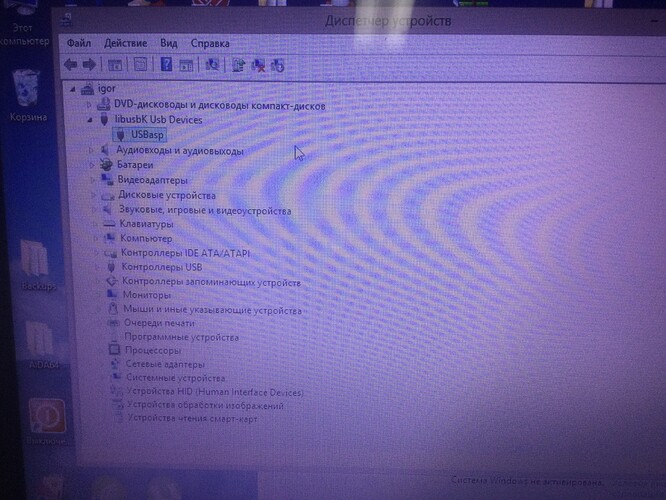Click the Properties toolbar icon
Image resolution: width=666 pixels, height=500 pixels.
pyautogui.click(x=141, y=65)
